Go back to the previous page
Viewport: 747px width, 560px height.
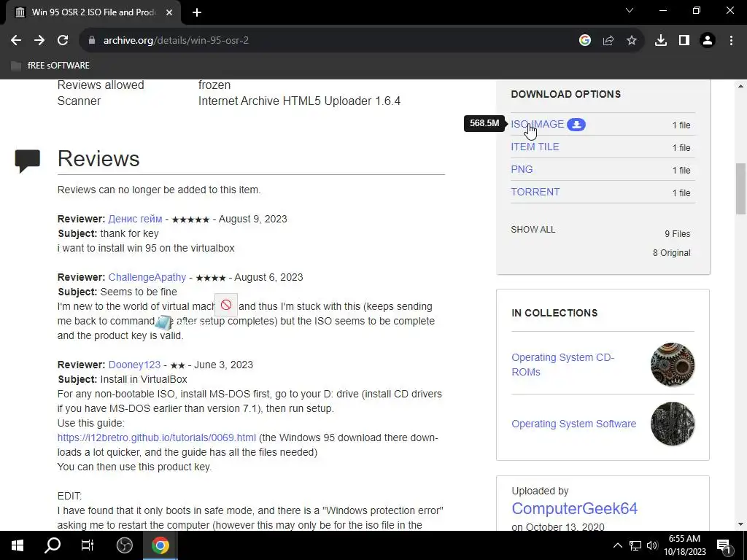(16, 41)
